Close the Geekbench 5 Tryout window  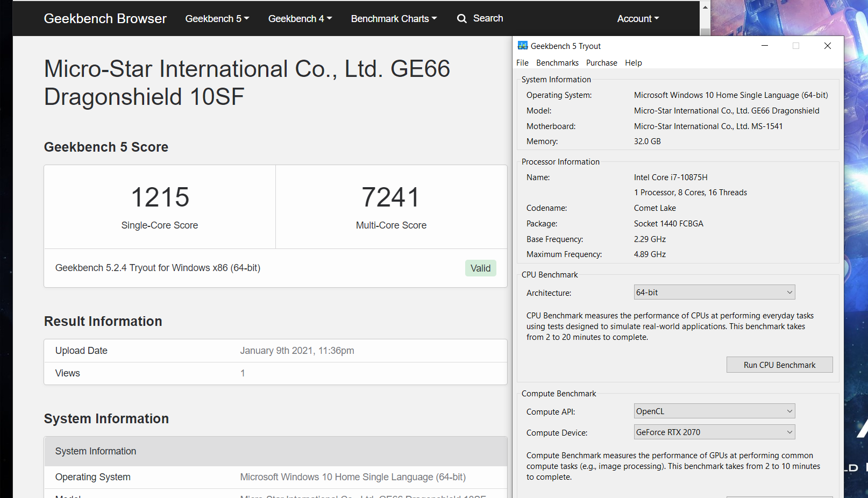pos(828,46)
